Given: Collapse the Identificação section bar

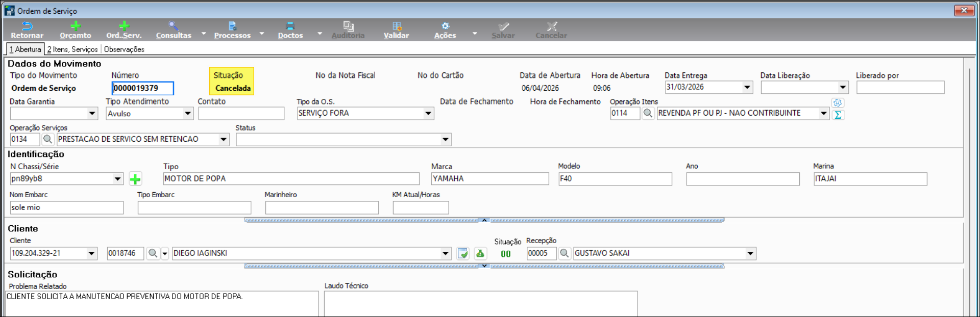Looking at the screenshot, I should (x=484, y=220).
